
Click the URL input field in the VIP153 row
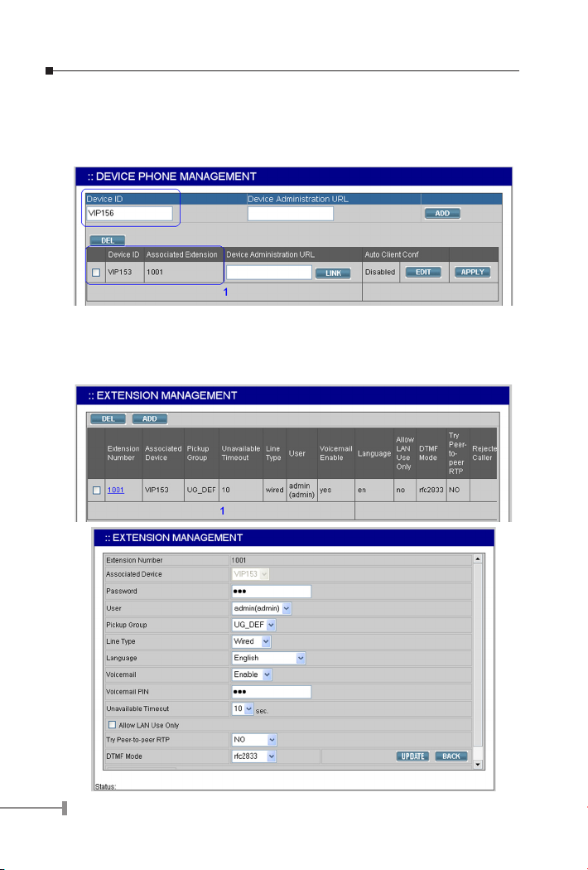click(269, 272)
